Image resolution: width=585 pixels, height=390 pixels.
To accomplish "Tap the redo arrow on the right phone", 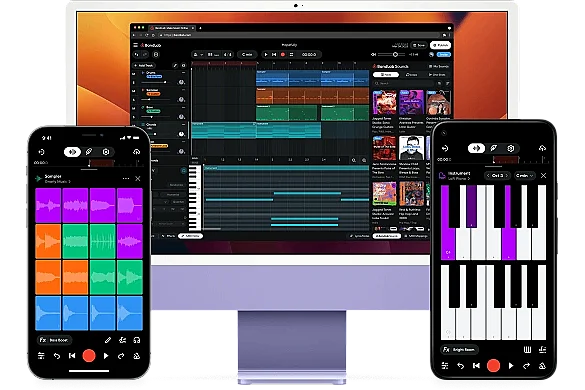I will pos(526,366).
